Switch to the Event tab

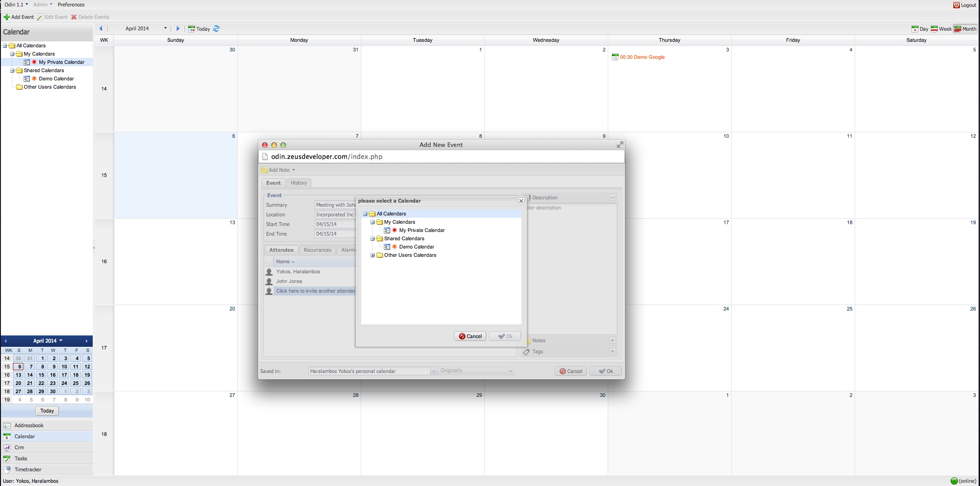click(274, 183)
